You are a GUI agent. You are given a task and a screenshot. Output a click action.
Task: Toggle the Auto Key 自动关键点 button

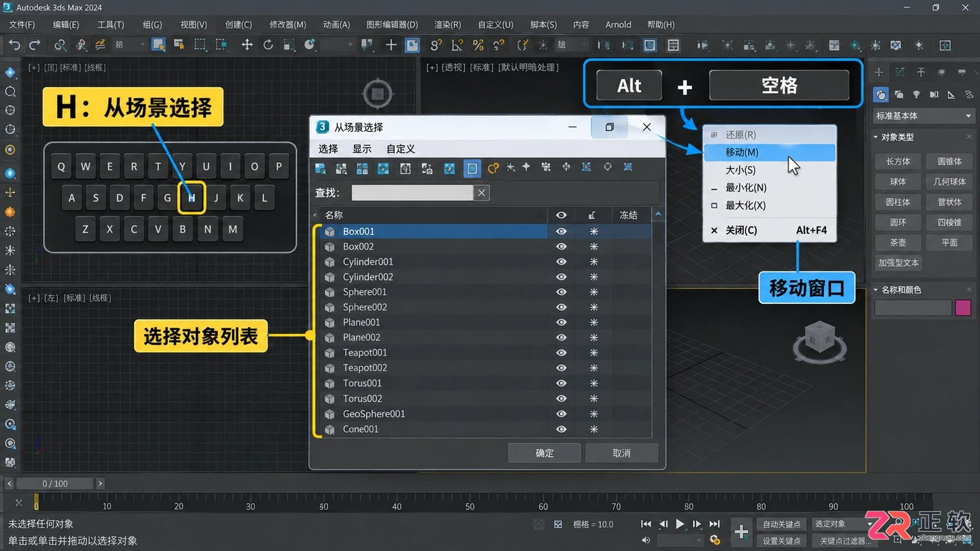pos(782,524)
